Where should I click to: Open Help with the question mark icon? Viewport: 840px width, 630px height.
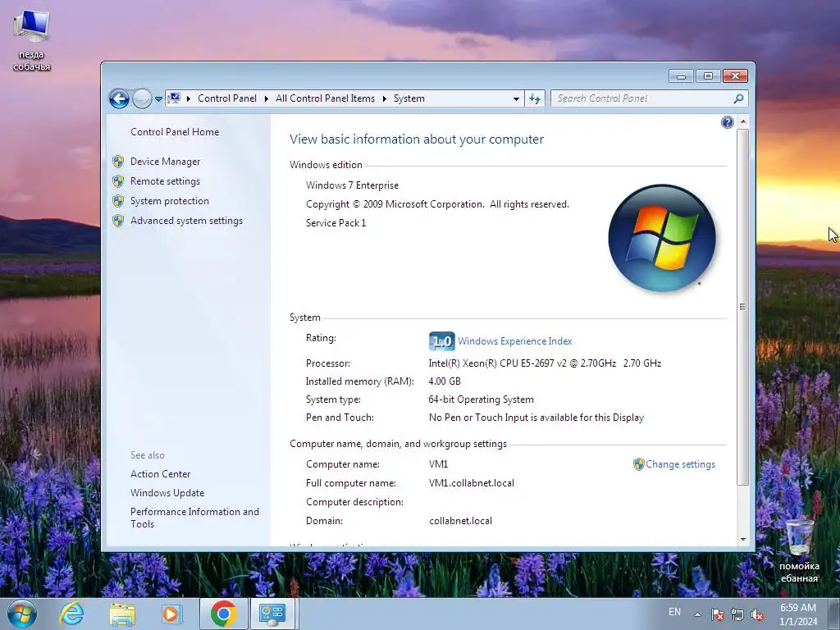tap(727, 122)
